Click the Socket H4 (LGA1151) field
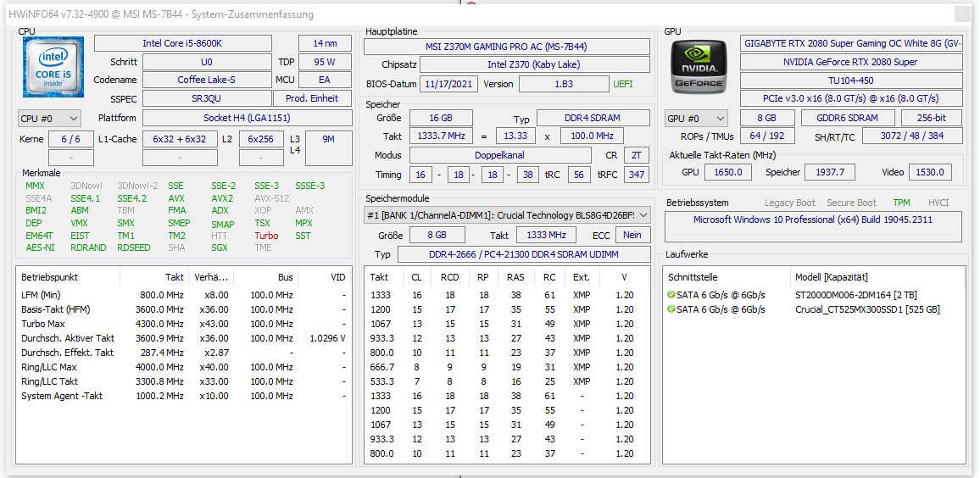This screenshot has height=478, width=980. click(x=247, y=118)
